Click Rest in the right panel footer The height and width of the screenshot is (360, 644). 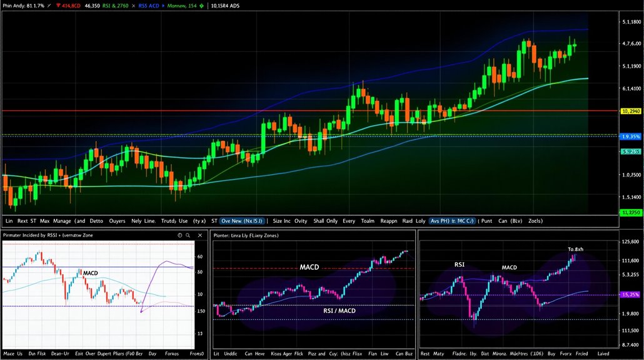click(x=425, y=353)
